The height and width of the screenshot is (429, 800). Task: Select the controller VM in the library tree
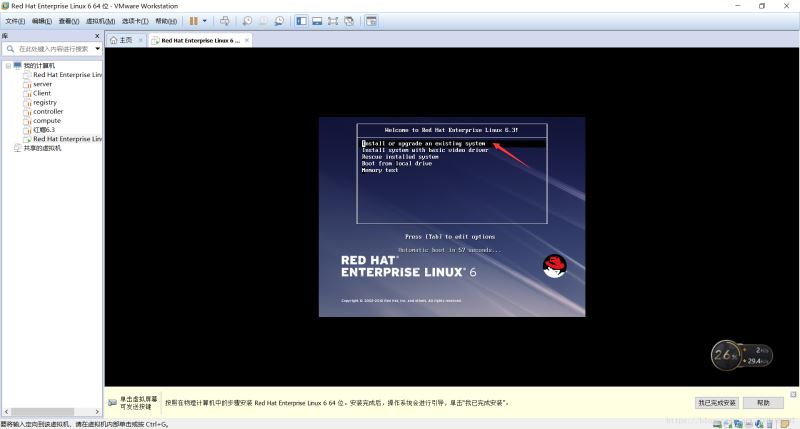(x=47, y=111)
